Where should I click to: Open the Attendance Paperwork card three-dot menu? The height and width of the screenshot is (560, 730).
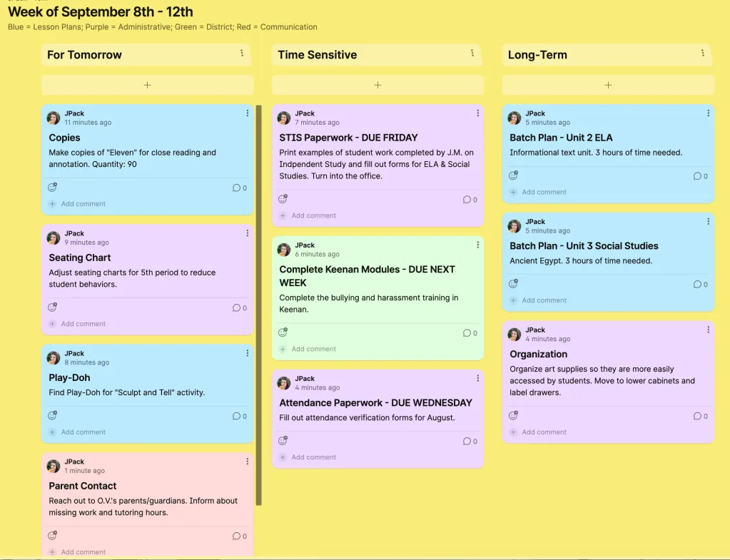(477, 379)
